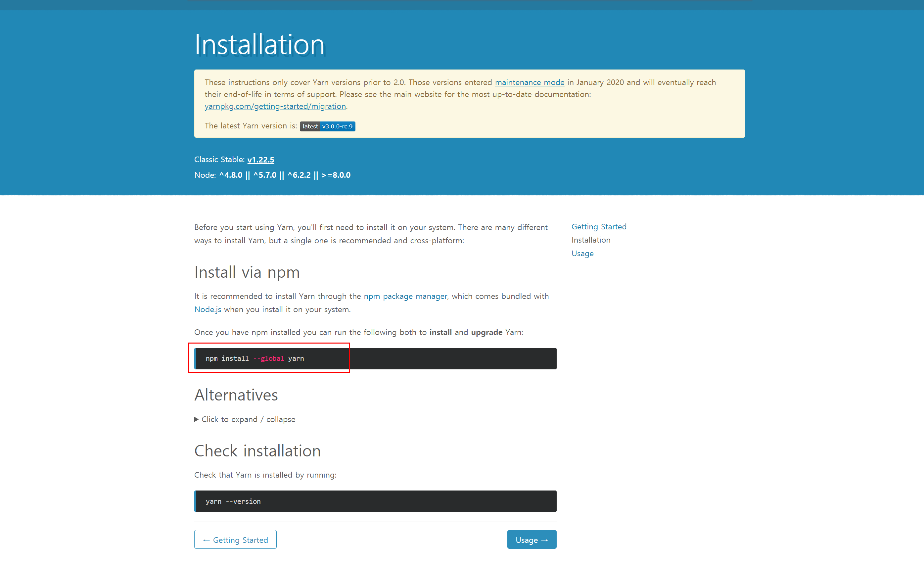
Task: Click the Installation page title
Action: click(x=259, y=45)
